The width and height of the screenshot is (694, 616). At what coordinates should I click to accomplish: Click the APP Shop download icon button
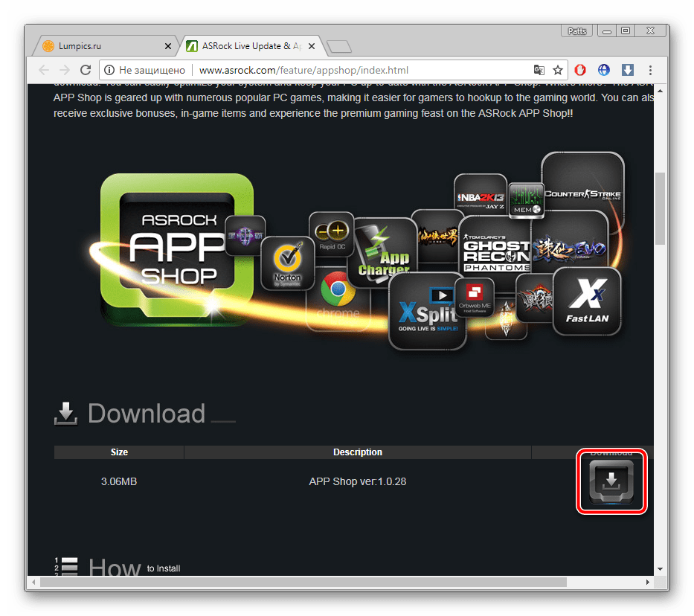coord(611,481)
